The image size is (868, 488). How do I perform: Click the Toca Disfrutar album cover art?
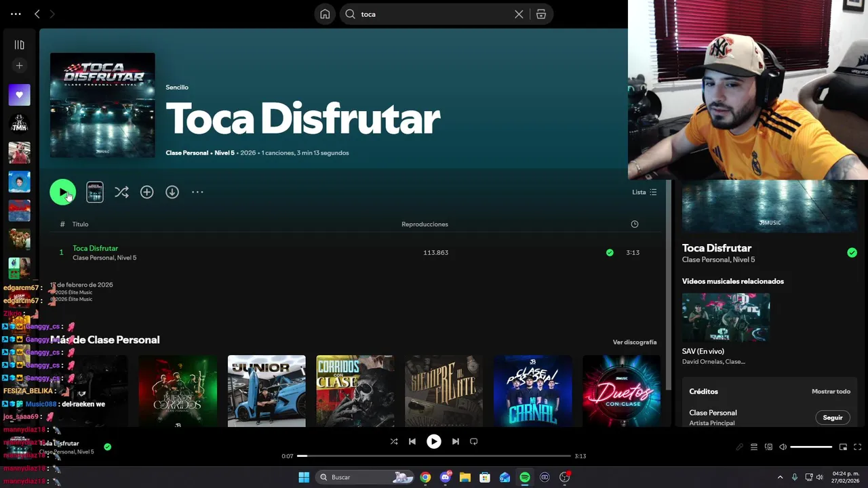point(102,105)
